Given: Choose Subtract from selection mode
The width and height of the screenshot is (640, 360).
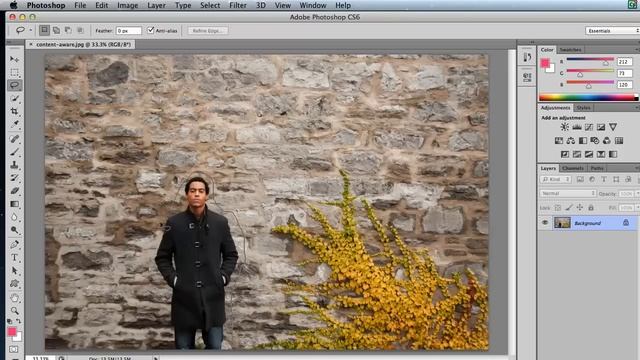Looking at the screenshot, I should pos(68,30).
